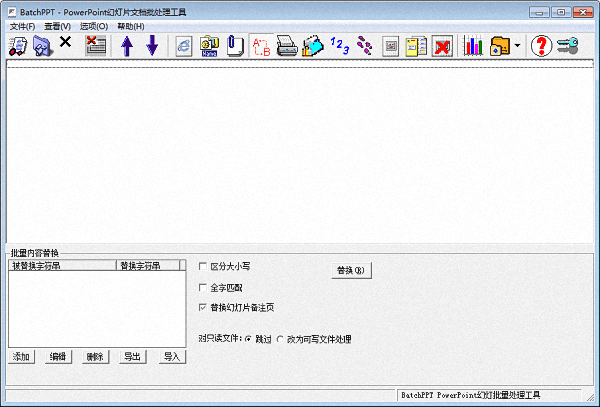Open the 帮助(H) menu
Viewport: 600px width, 407px height.
coord(131,26)
